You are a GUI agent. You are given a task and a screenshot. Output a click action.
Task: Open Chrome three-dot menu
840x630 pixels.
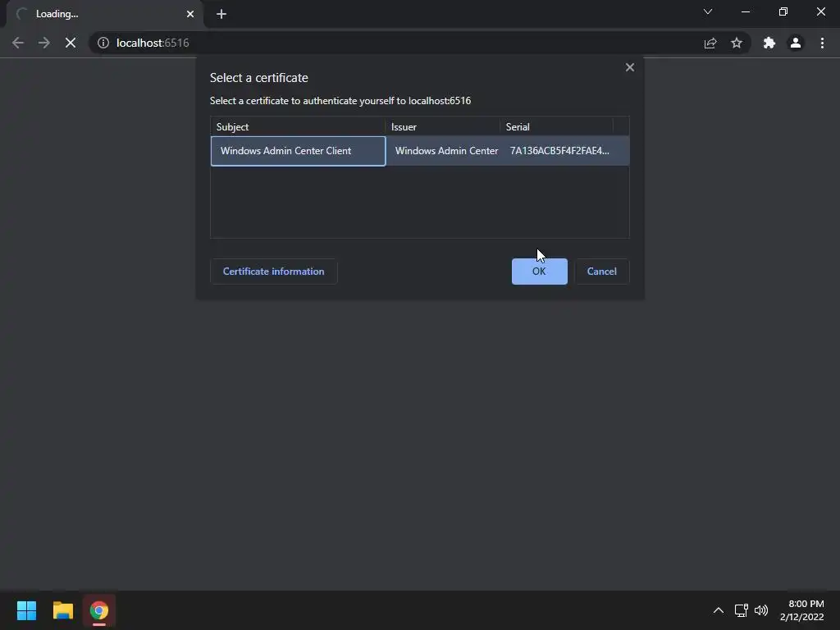pos(822,43)
